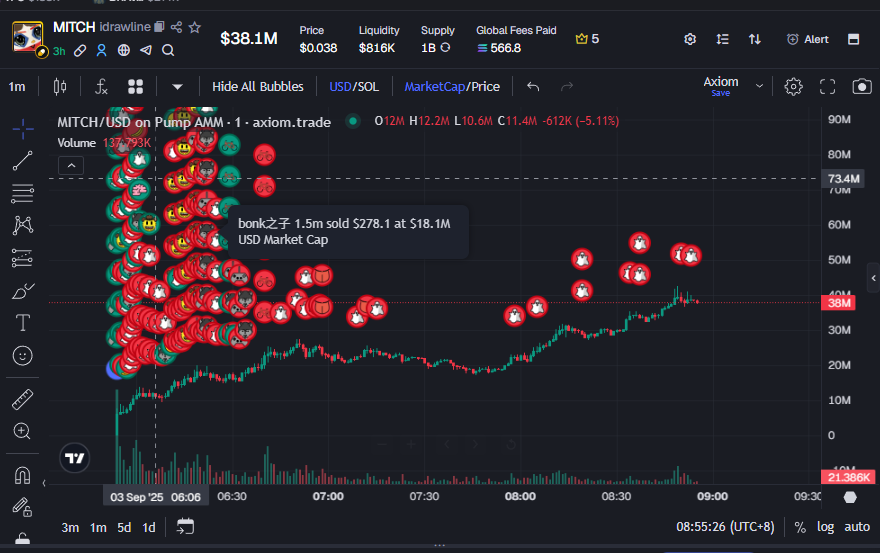Create a price Alert

pos(808,39)
